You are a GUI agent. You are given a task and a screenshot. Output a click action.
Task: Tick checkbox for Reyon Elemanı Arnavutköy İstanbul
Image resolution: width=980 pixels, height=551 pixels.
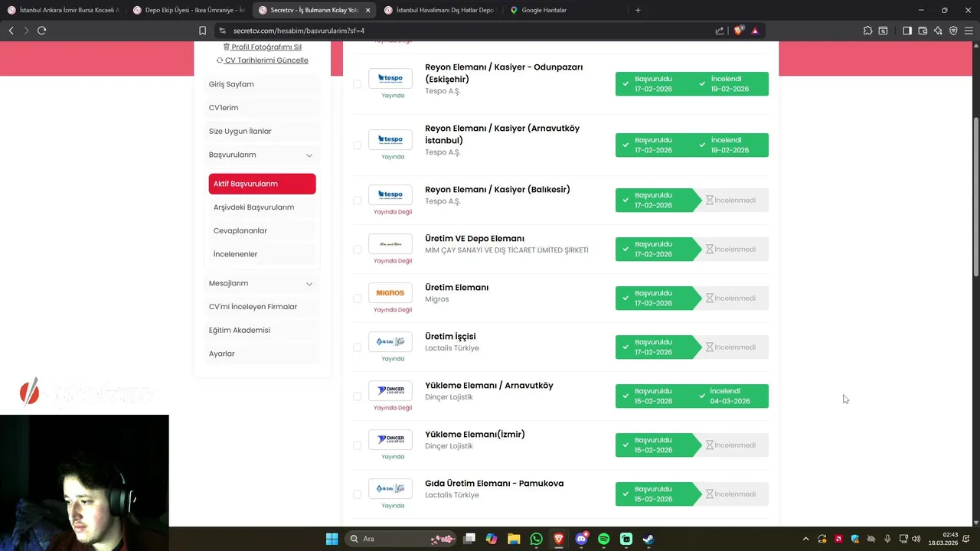click(357, 145)
